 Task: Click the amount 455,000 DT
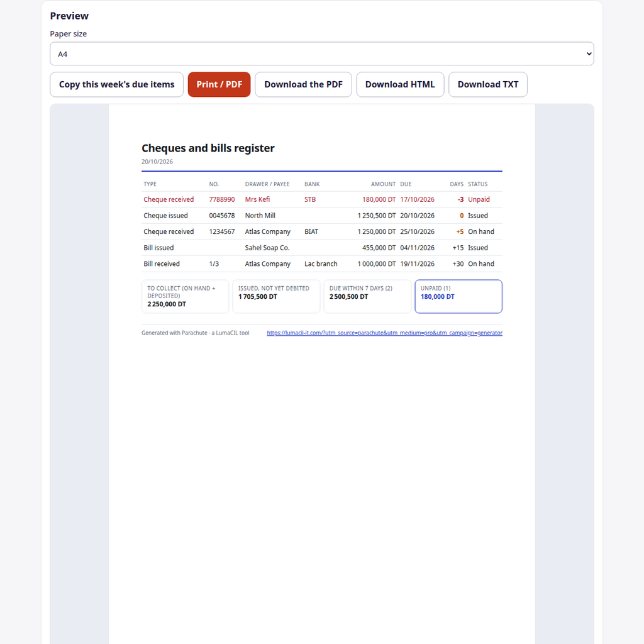point(379,248)
